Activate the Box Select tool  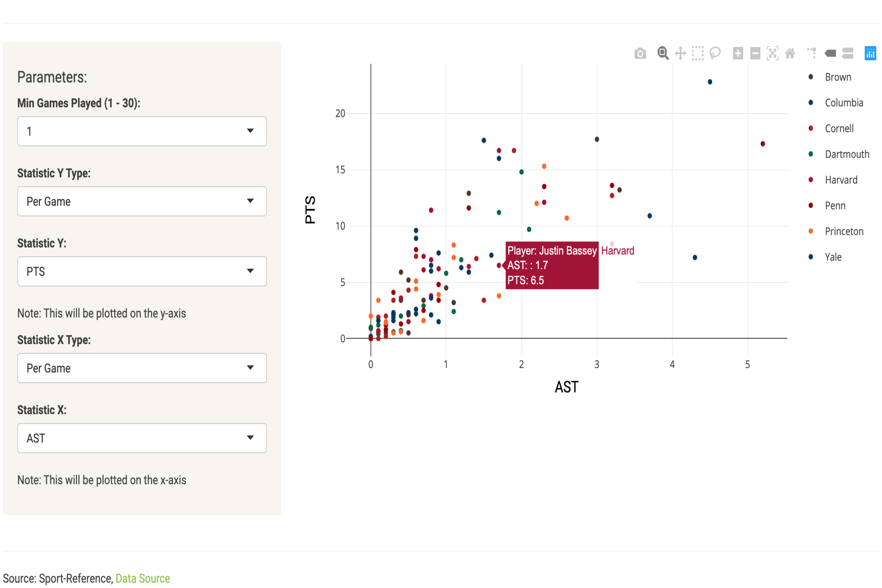click(698, 54)
